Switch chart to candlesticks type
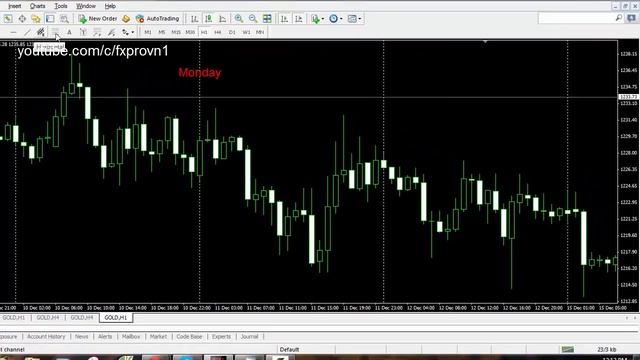Viewport: 640px width, 360px height. coord(209,19)
